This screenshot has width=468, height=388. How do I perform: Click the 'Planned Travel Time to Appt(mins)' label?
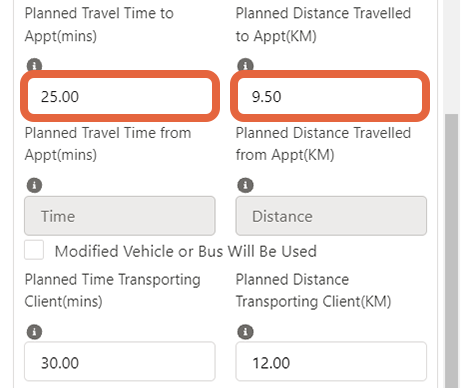tap(99, 25)
